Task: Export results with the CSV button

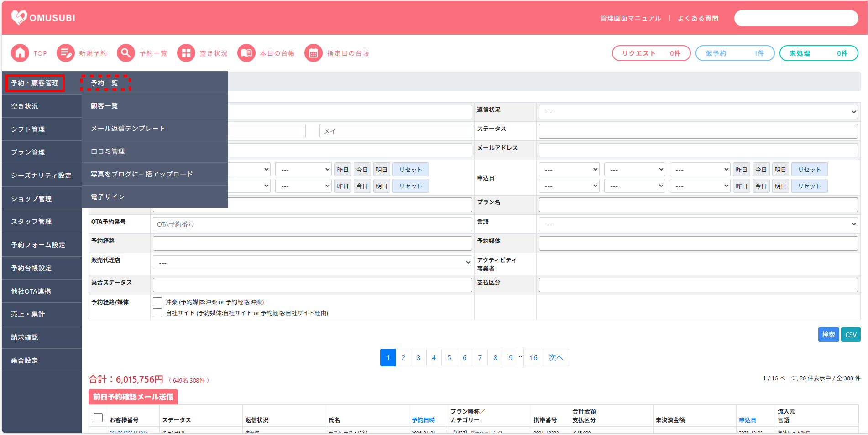Action: click(x=850, y=335)
